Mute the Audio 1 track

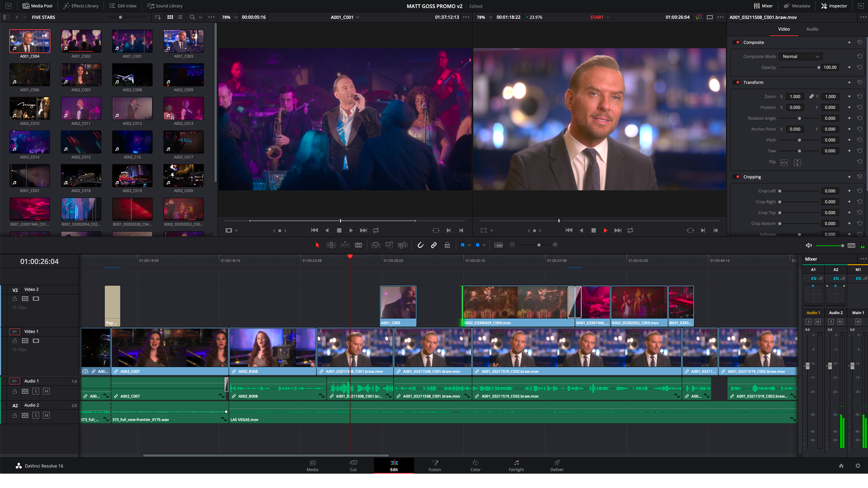pyautogui.click(x=46, y=391)
